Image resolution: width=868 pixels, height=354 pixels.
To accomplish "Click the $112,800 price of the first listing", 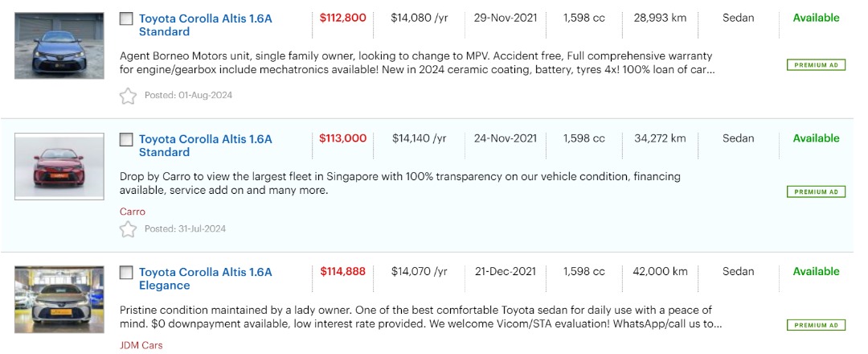I will (342, 18).
